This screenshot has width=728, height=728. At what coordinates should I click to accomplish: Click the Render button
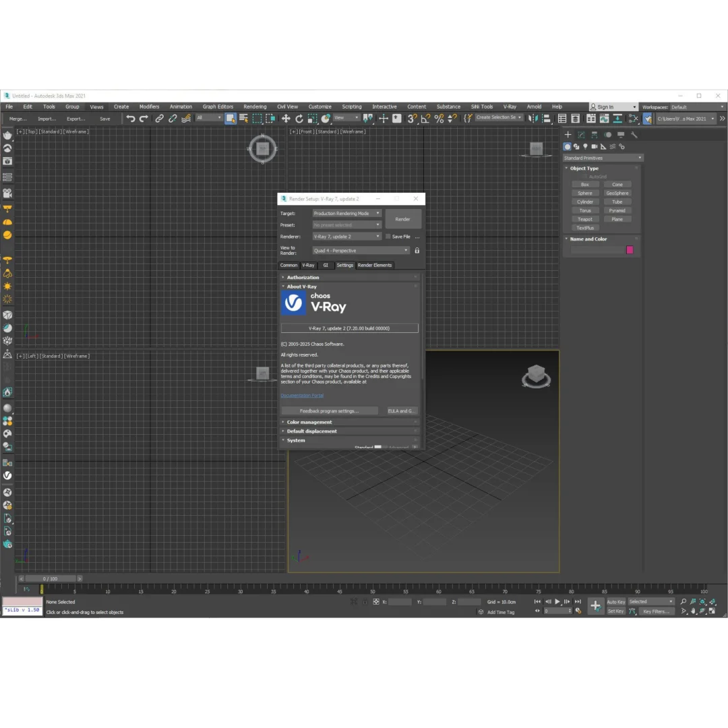(x=402, y=219)
